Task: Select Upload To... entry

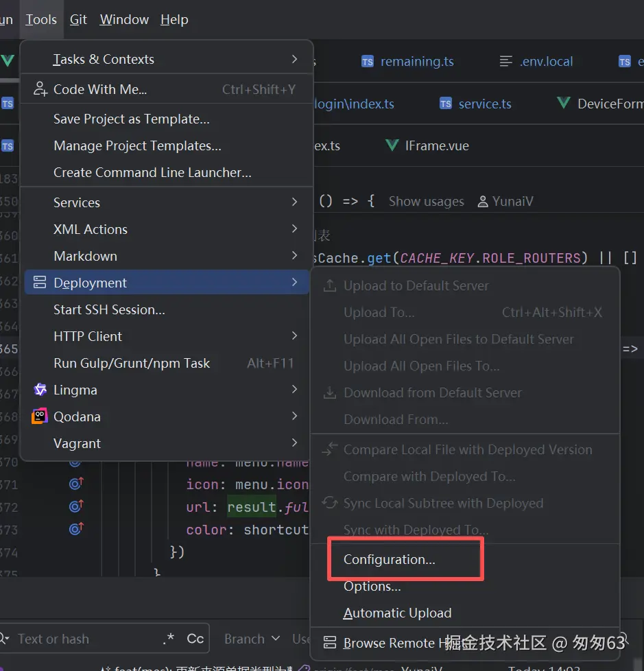Action: [x=465, y=312]
